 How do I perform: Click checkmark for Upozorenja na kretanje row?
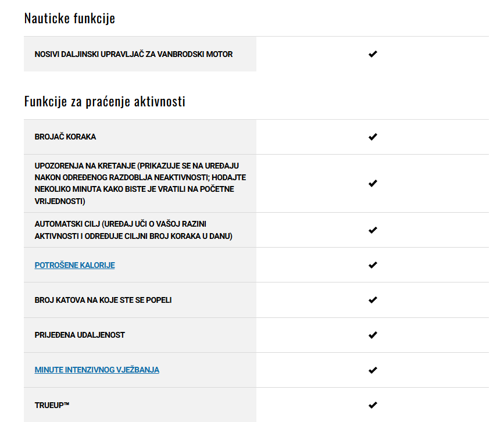(373, 183)
